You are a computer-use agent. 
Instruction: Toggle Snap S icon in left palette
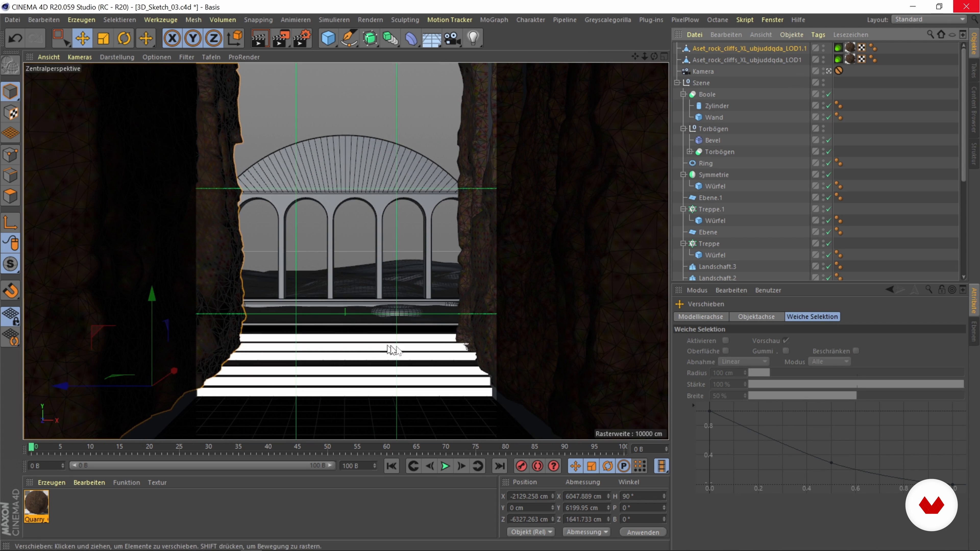point(10,264)
